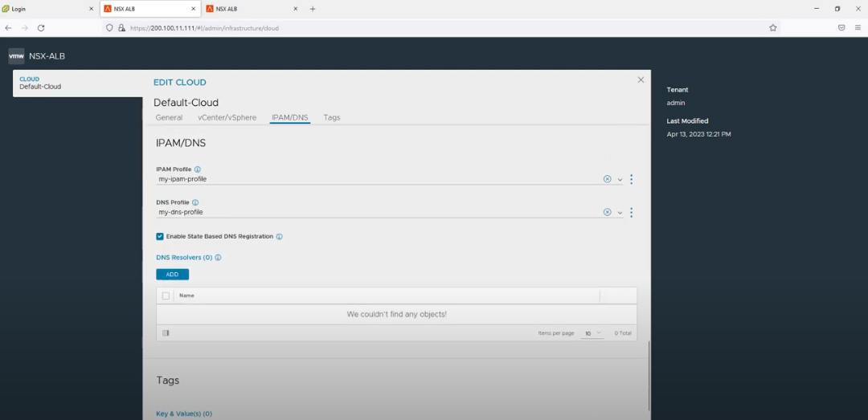Switch to the vCenter/vSphere tab
The width and height of the screenshot is (868, 420).
227,118
